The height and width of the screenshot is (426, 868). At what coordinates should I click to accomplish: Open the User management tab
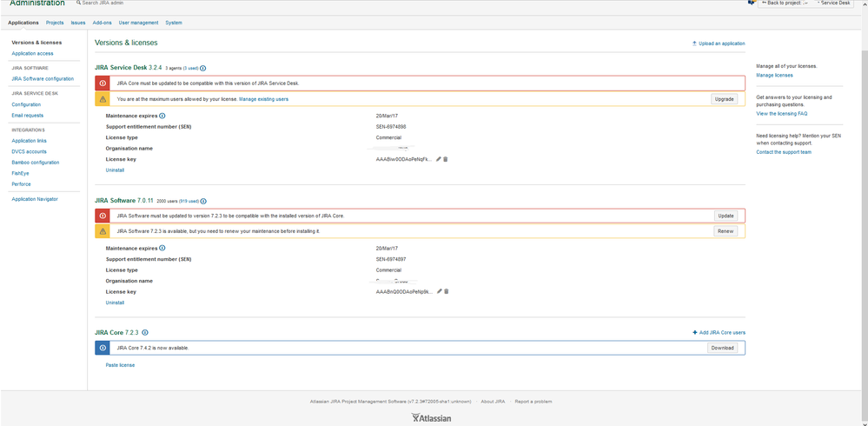coord(138,23)
